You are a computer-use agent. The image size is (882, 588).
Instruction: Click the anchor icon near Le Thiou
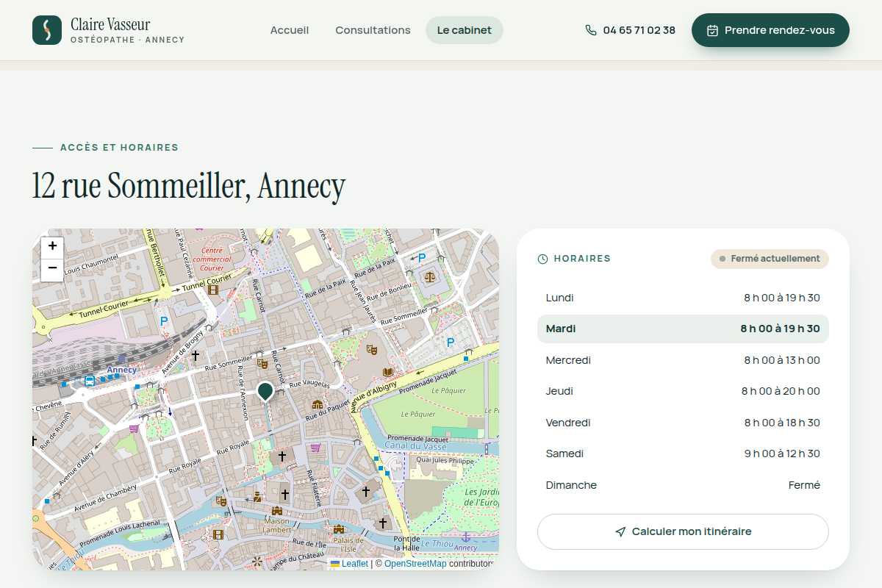[x=465, y=537]
